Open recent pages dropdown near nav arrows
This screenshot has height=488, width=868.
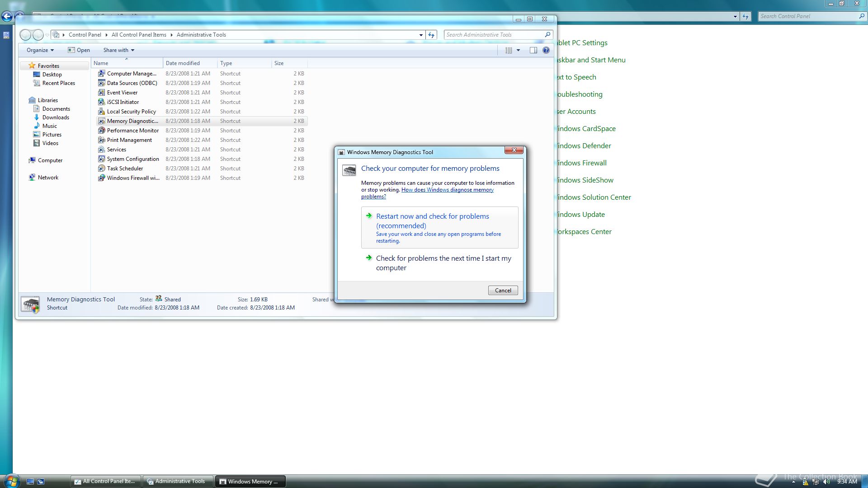(x=47, y=35)
